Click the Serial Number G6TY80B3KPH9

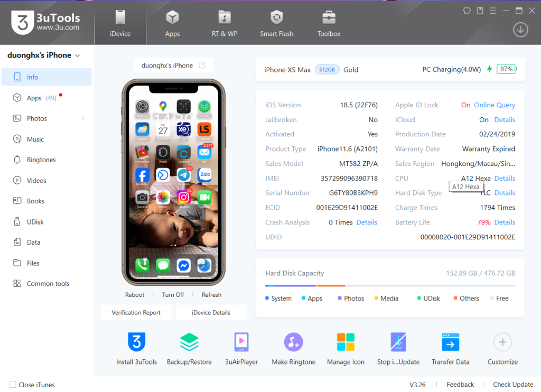353,193
